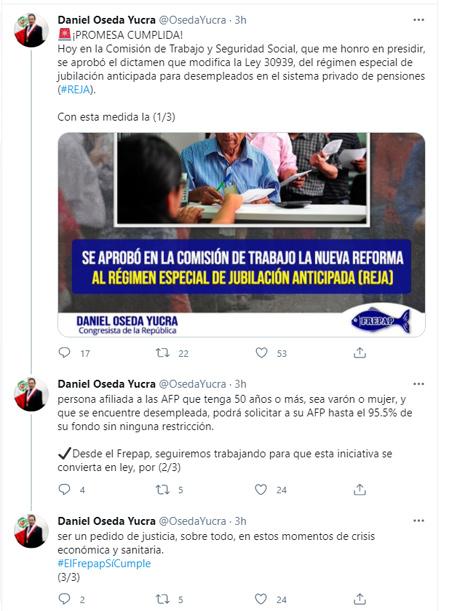Like the first tweet with 53 likes
This screenshot has width=449, height=611.
[x=261, y=353]
